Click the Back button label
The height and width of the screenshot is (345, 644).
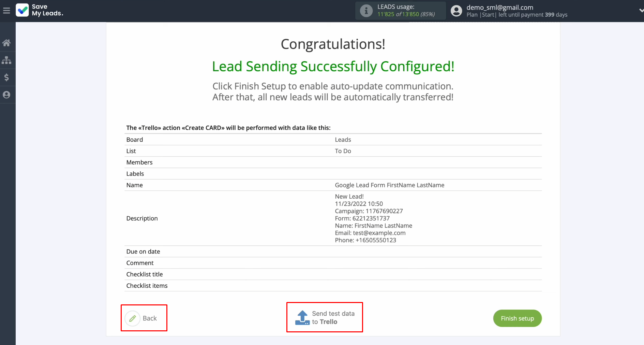click(150, 318)
